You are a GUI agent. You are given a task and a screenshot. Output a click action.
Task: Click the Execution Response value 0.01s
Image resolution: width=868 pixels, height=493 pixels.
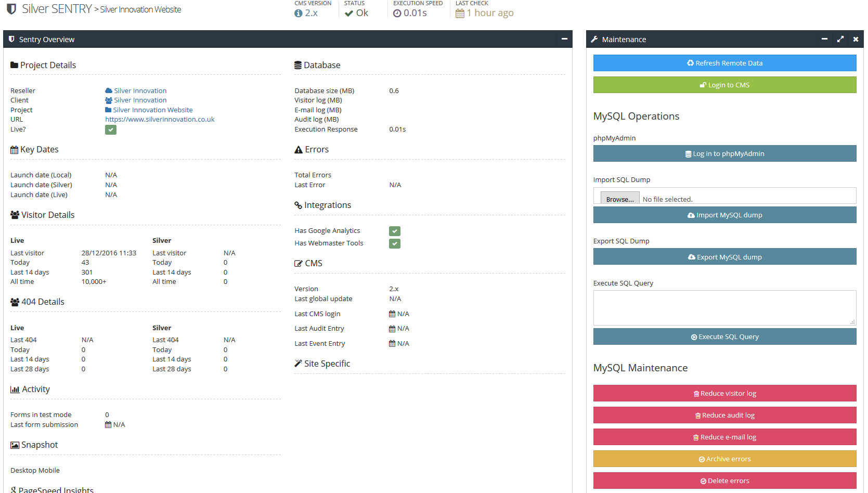click(397, 129)
